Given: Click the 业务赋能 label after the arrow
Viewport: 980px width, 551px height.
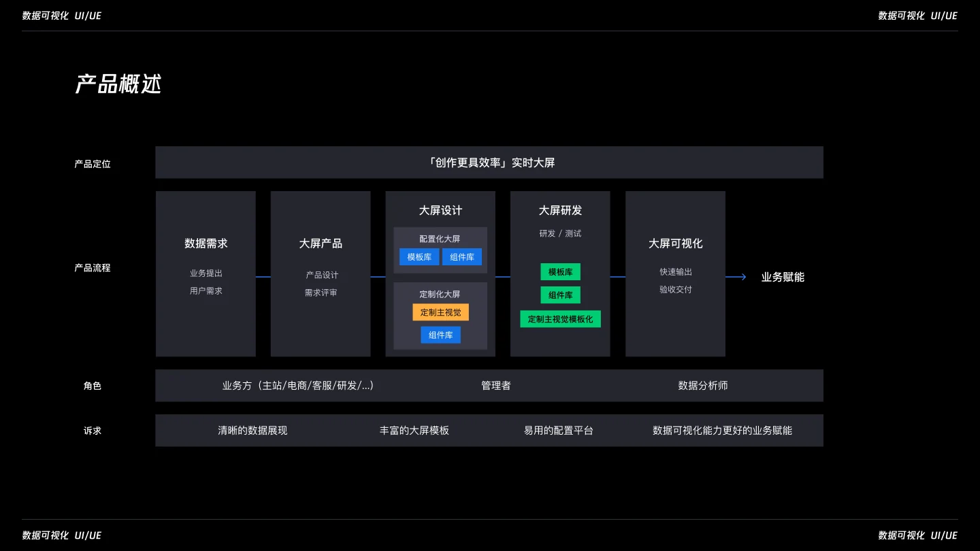Looking at the screenshot, I should pos(783,277).
